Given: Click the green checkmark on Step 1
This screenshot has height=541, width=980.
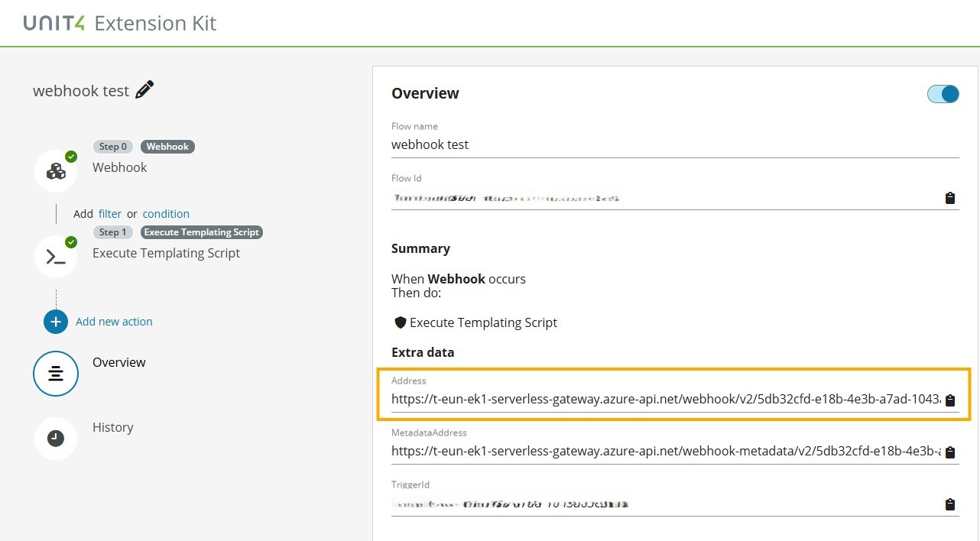Looking at the screenshot, I should click(70, 241).
